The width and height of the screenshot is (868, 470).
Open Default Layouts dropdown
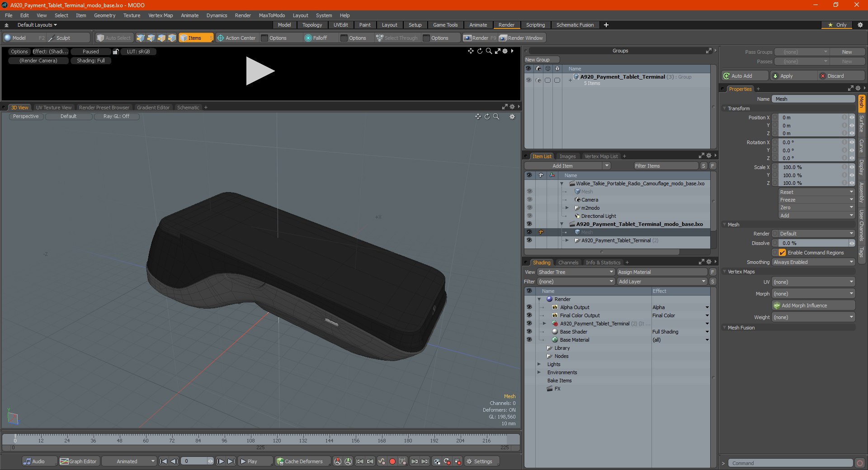pos(37,25)
